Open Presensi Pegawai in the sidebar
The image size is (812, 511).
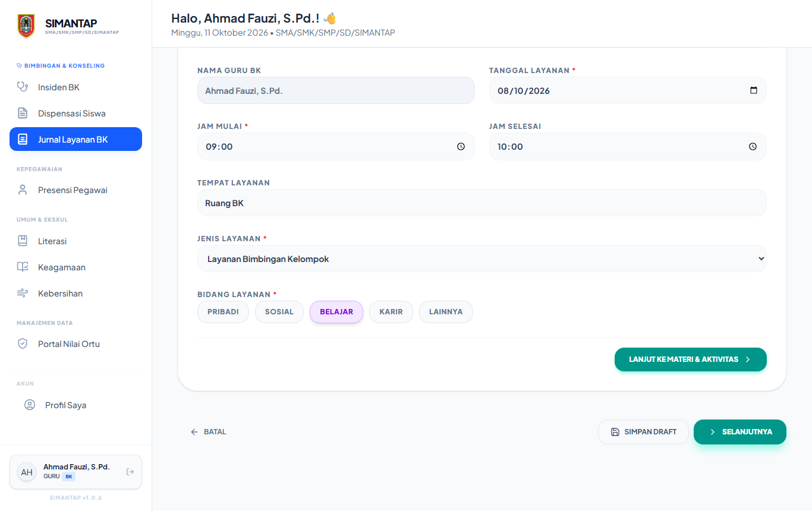(x=75, y=190)
